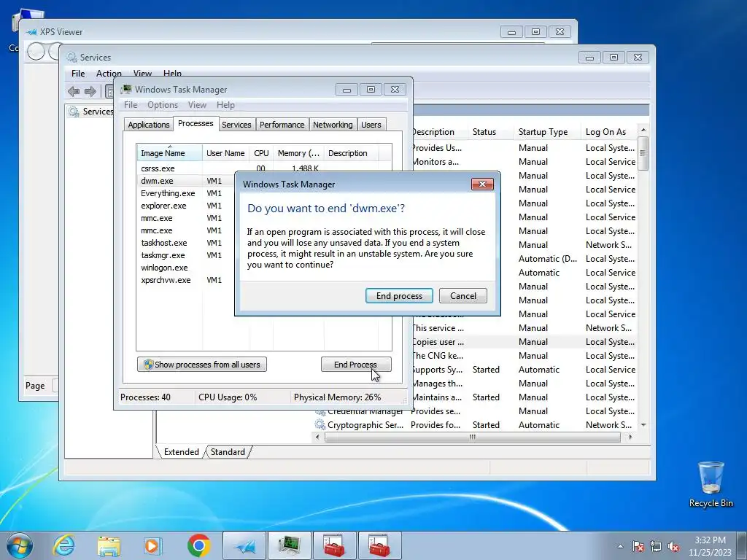Viewport: 747px width, 560px height.
Task: Open Task Manager Options menu
Action: coord(163,105)
